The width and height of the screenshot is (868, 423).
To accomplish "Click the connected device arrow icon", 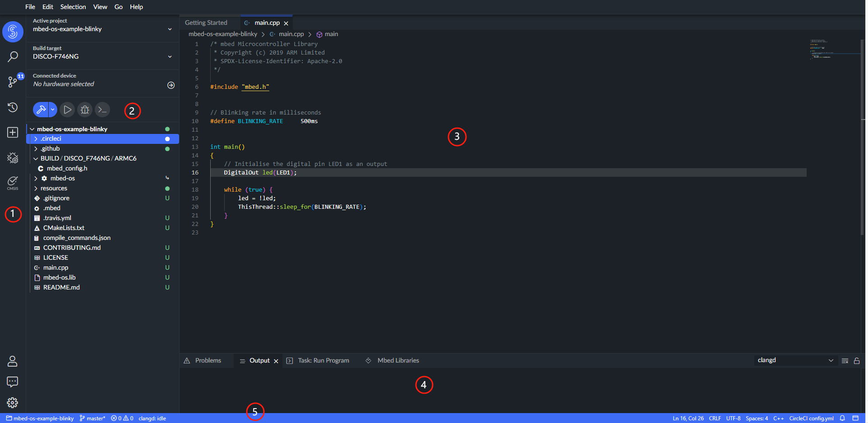I will point(171,85).
